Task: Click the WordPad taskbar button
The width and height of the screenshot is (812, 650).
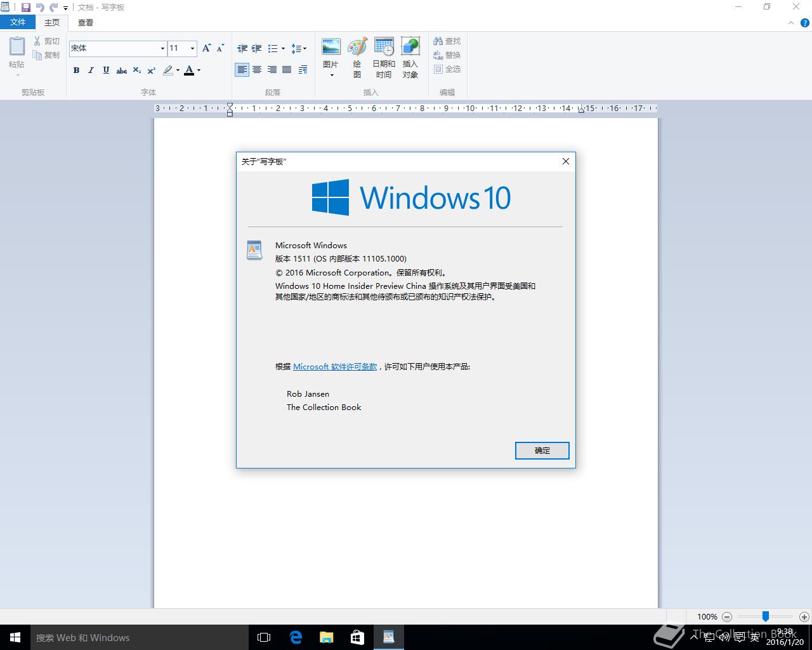Action: click(388, 637)
